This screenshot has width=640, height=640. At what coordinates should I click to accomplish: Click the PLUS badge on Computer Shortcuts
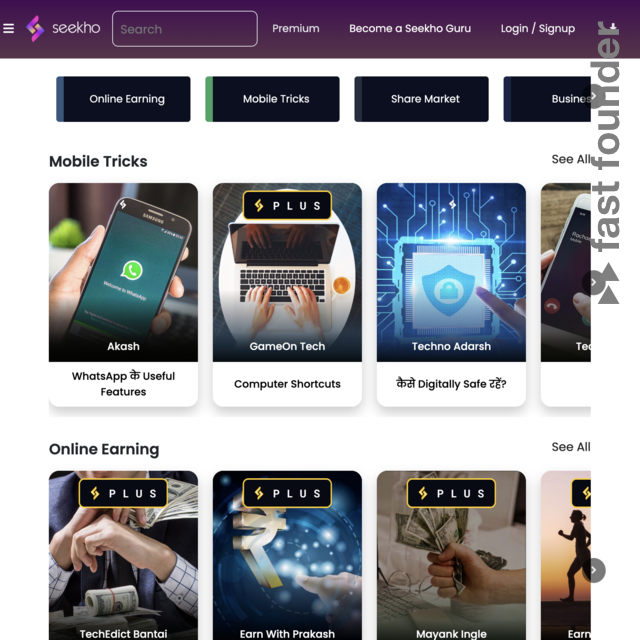coord(287,205)
